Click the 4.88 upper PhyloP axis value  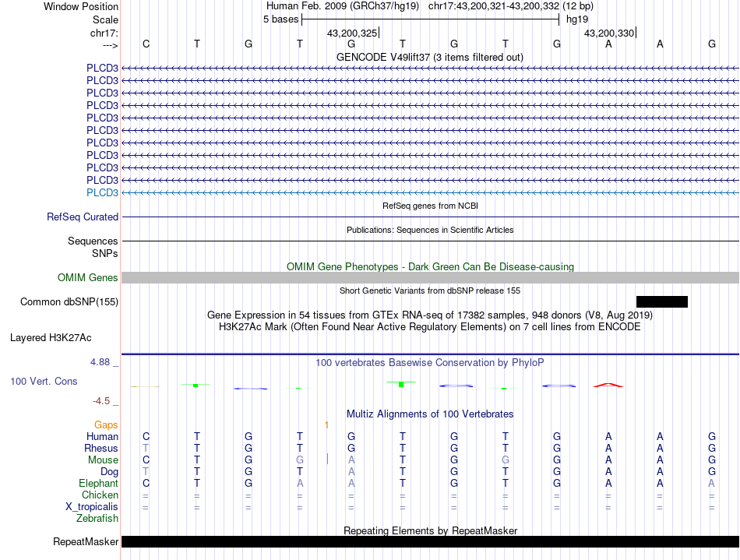click(x=100, y=362)
